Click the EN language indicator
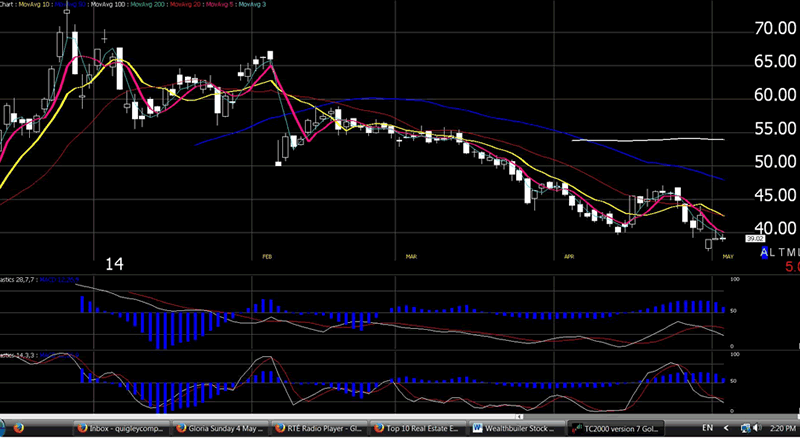The image size is (800, 439). tap(708, 427)
